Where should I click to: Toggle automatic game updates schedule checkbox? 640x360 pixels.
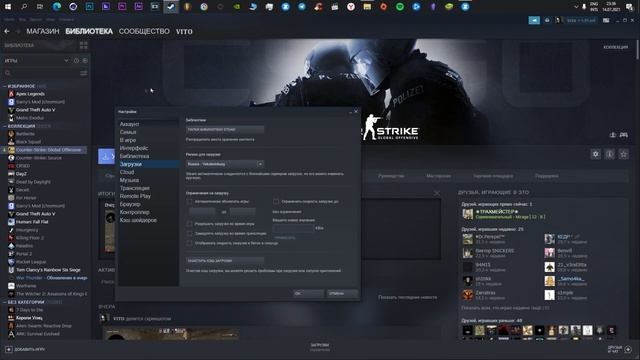(x=189, y=202)
